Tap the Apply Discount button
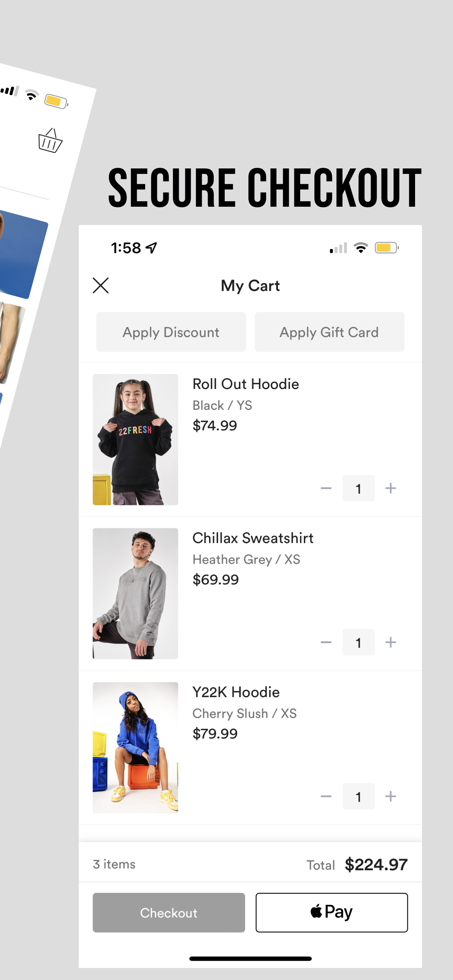 coord(171,332)
